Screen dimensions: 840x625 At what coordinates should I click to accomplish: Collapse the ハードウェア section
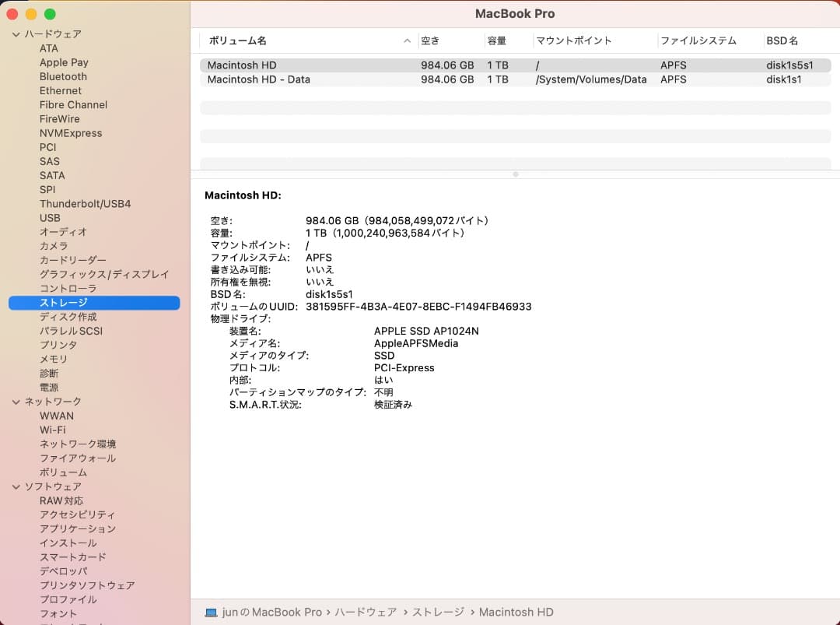tap(16, 33)
